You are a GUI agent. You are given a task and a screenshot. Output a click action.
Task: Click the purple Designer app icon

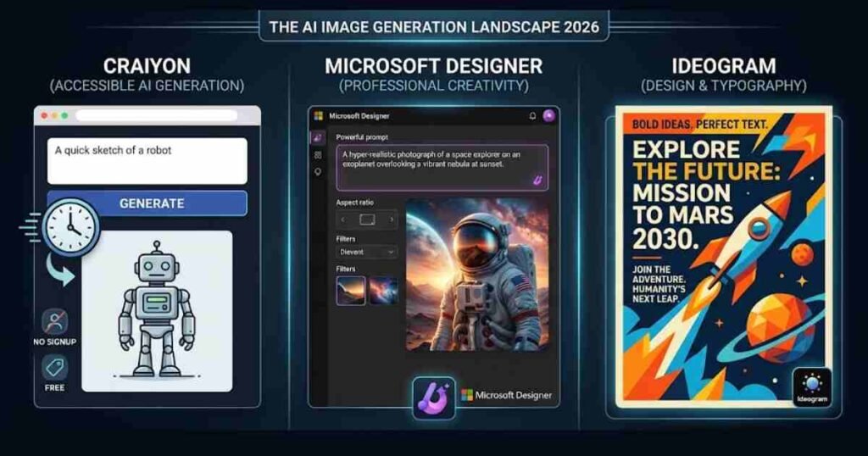[x=434, y=398]
